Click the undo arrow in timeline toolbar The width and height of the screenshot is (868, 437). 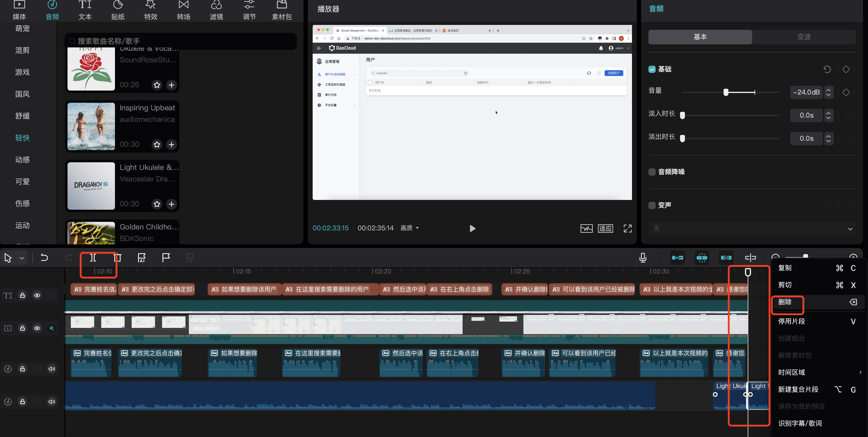pos(44,258)
